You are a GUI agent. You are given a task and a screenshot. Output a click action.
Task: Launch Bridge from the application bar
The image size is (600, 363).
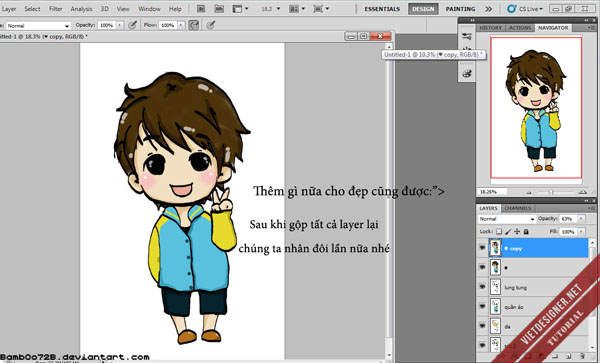tap(201, 8)
